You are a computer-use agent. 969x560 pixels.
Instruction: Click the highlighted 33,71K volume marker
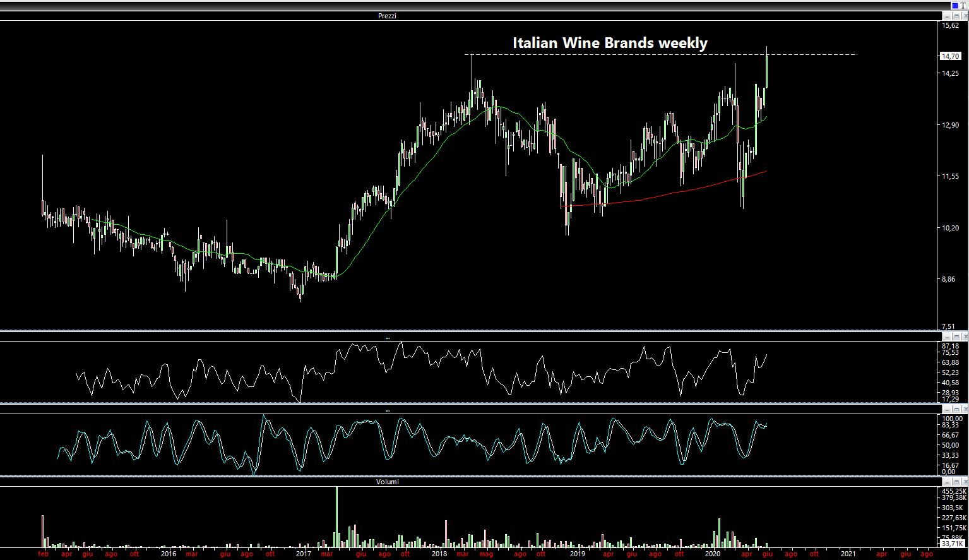click(x=952, y=543)
